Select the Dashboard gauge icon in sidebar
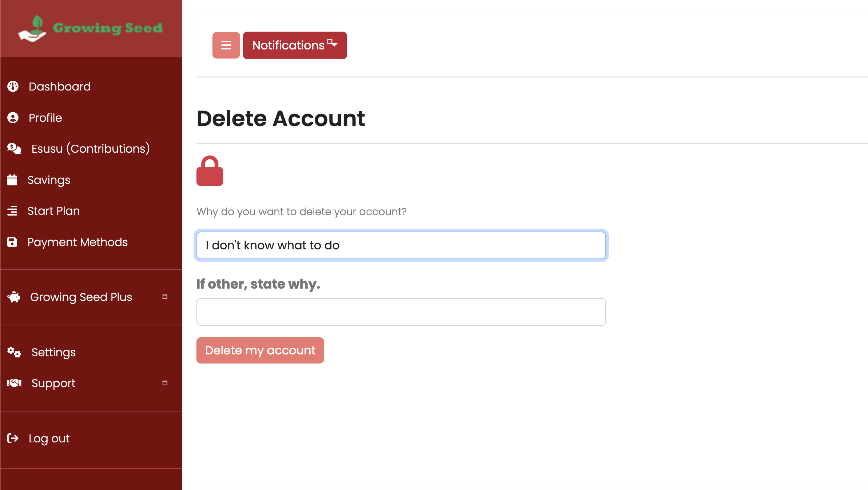The height and width of the screenshot is (490, 868). (13, 86)
